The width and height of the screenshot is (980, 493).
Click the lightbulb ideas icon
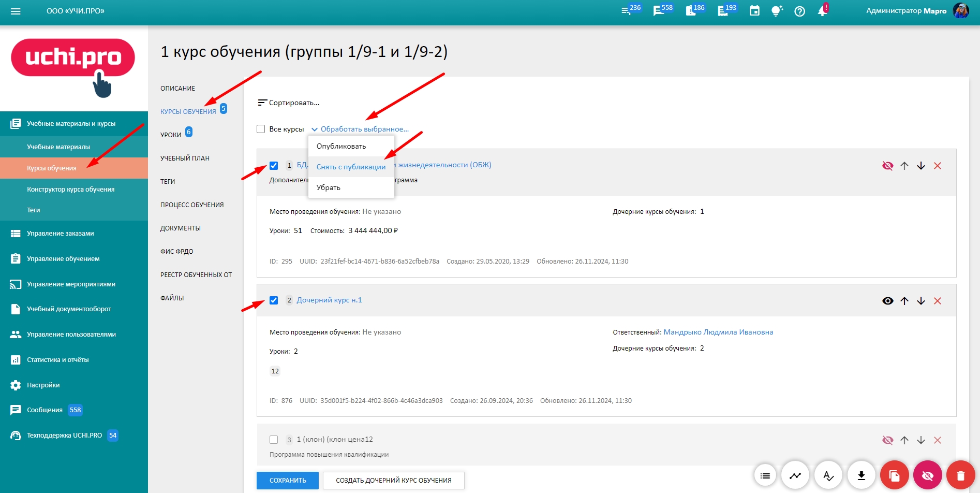pyautogui.click(x=777, y=11)
